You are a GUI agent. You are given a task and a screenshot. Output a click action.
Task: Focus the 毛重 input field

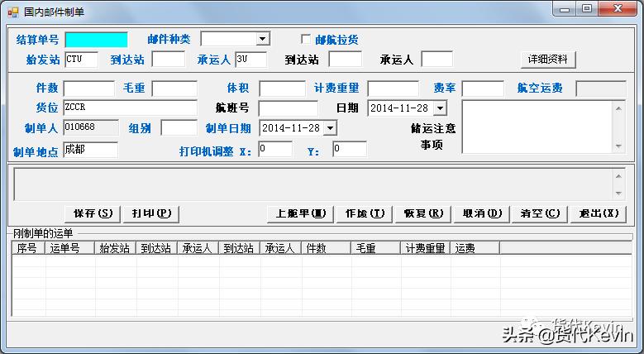(x=174, y=88)
